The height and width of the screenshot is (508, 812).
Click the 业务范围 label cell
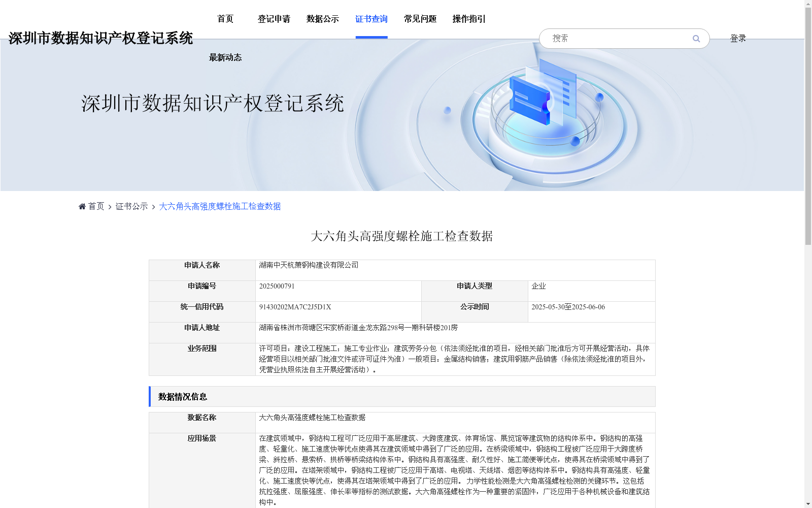(202, 359)
